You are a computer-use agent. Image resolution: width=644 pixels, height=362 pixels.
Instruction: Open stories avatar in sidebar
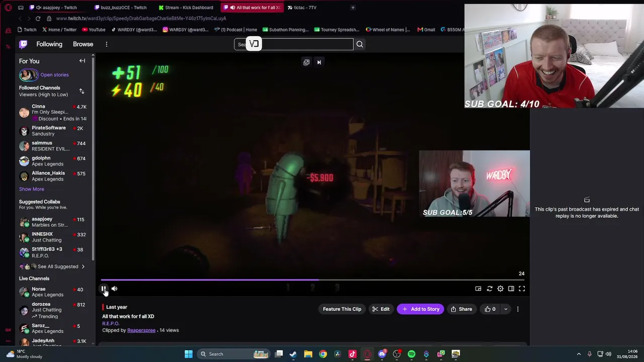[29, 75]
